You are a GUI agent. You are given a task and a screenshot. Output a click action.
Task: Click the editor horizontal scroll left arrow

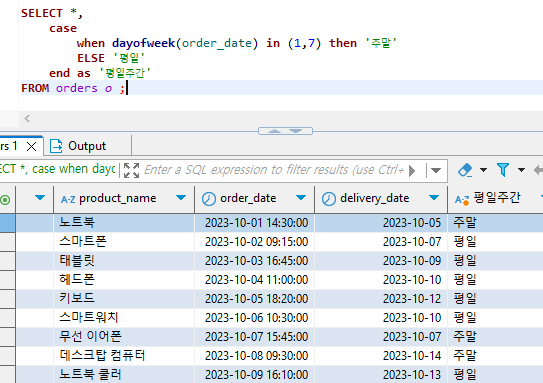coord(27,119)
